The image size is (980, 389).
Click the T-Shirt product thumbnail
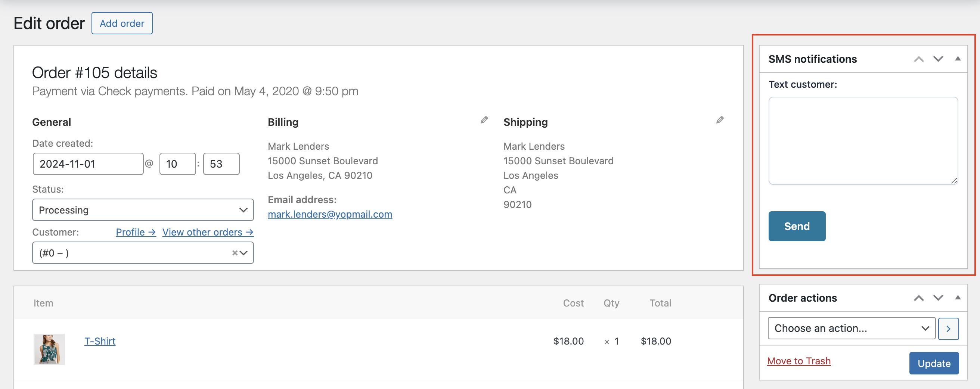coord(49,349)
